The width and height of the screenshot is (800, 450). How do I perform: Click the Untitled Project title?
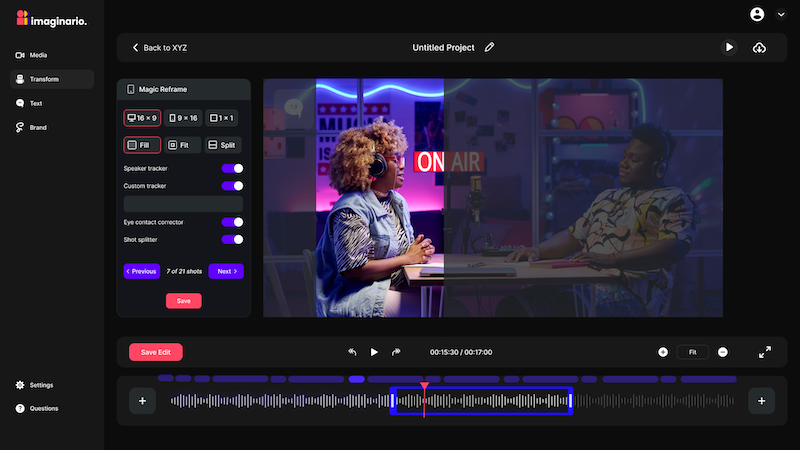pos(443,47)
